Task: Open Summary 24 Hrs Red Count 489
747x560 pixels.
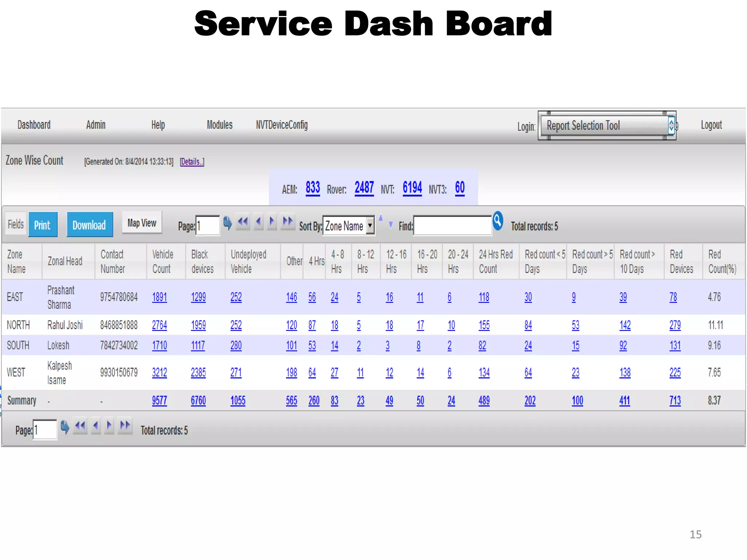Action: point(484,400)
